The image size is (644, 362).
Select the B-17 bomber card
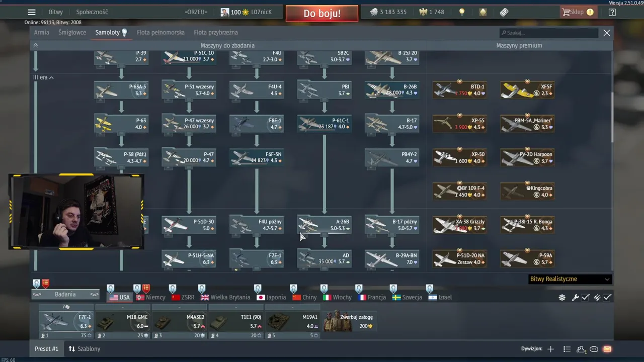click(392, 124)
